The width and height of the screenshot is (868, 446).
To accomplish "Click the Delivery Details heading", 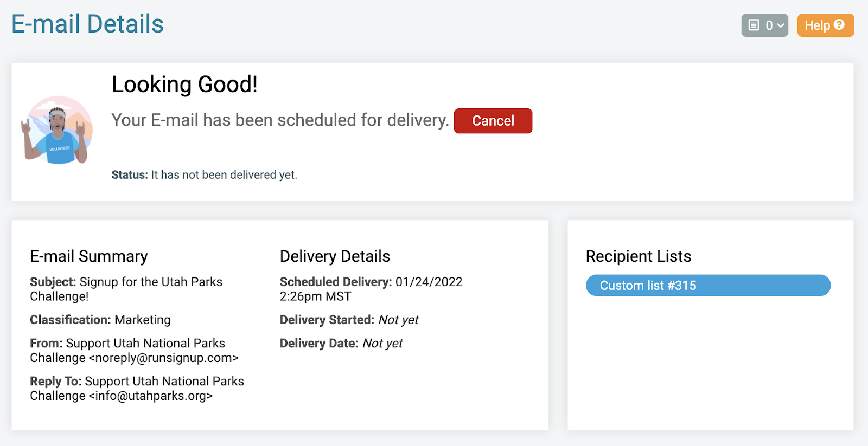I will pyautogui.click(x=335, y=256).
